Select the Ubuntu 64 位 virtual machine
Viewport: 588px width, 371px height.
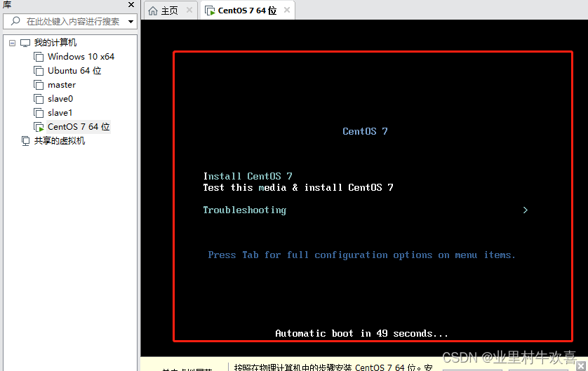74,71
